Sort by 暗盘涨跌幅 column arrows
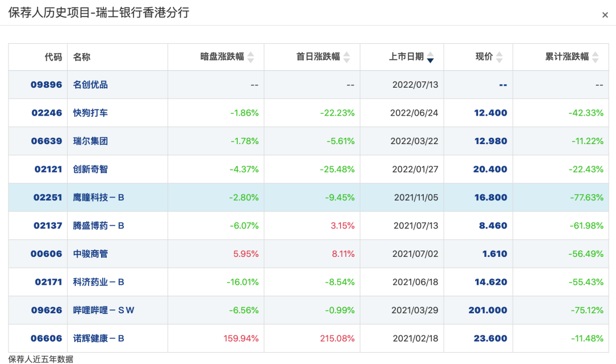 pos(250,58)
